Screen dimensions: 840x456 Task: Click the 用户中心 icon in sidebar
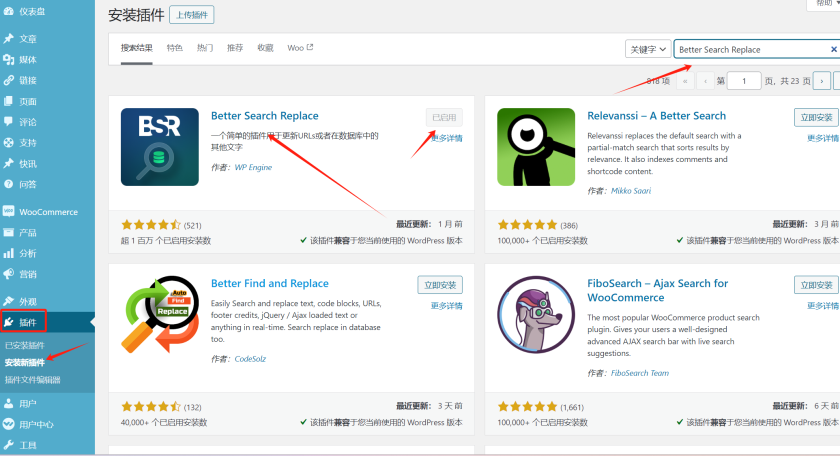[9, 424]
